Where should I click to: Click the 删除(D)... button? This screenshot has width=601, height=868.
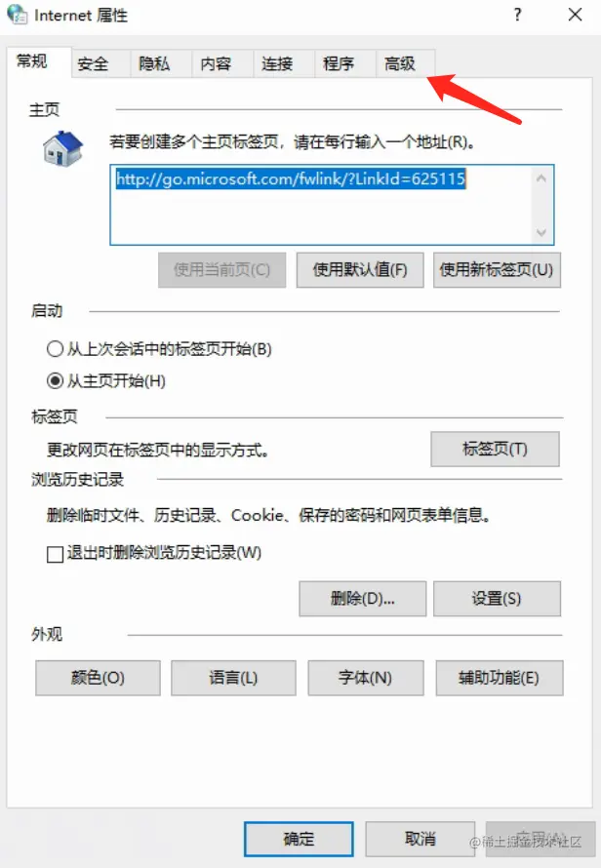(x=362, y=599)
